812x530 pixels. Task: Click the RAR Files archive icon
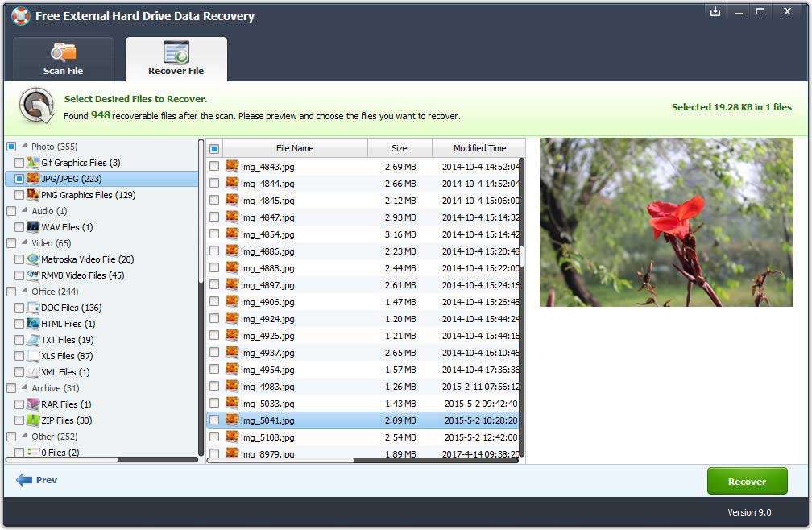(33, 404)
